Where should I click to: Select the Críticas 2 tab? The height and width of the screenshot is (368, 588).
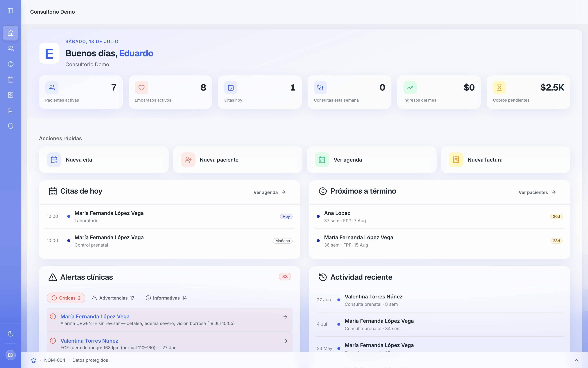point(66,298)
